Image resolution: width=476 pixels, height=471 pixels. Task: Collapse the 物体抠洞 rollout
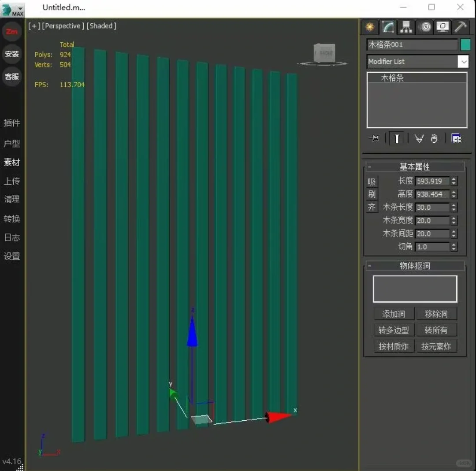tap(368, 266)
